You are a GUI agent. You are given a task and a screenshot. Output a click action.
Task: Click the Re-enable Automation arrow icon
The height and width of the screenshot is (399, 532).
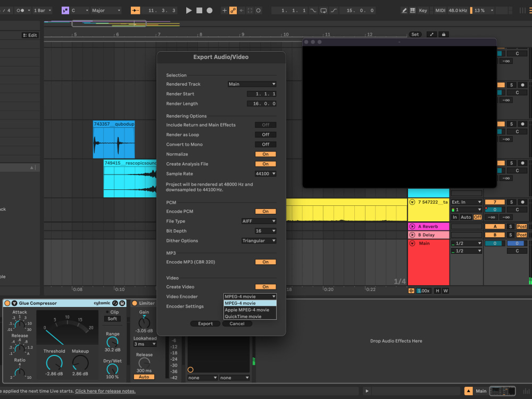[x=242, y=11]
